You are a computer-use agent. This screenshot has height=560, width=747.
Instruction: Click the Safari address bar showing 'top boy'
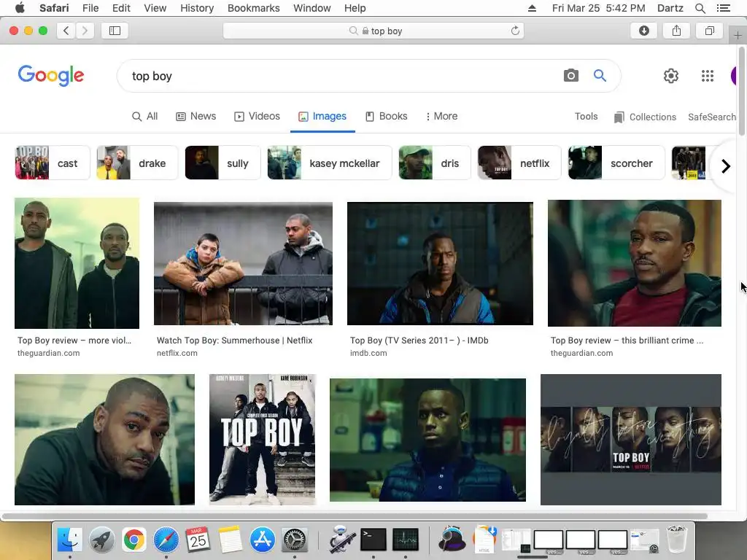(373, 31)
